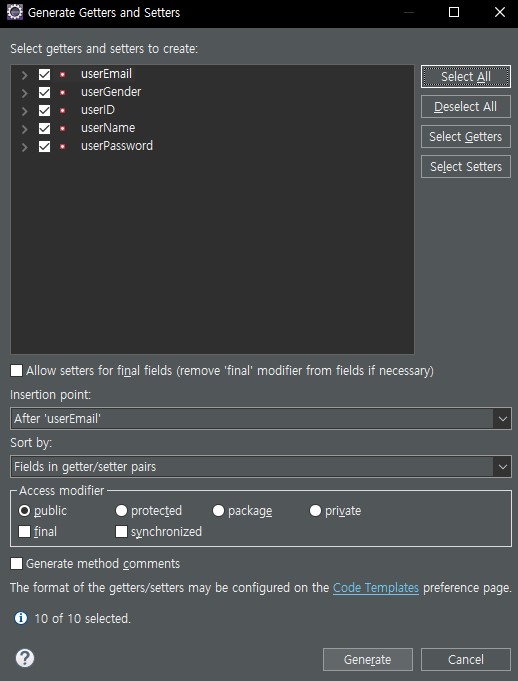Click the private field icon next to userID
The height and width of the screenshot is (681, 518).
click(63, 111)
